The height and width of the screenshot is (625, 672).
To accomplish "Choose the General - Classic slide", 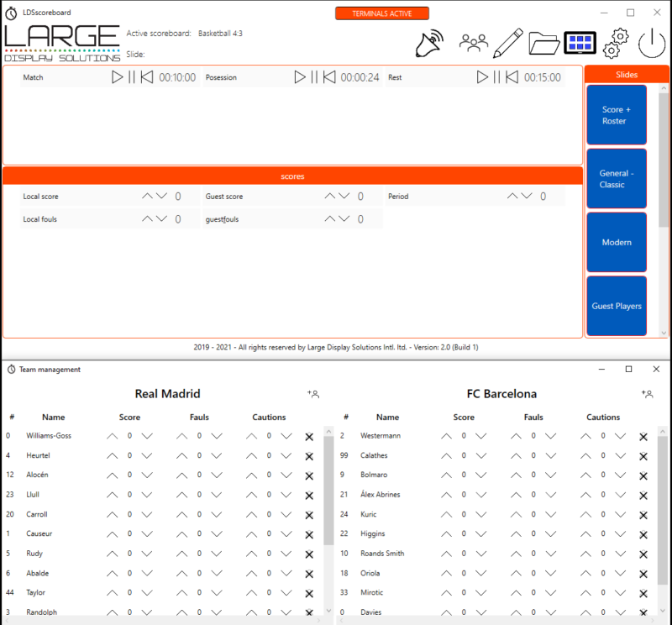I will pyautogui.click(x=617, y=178).
